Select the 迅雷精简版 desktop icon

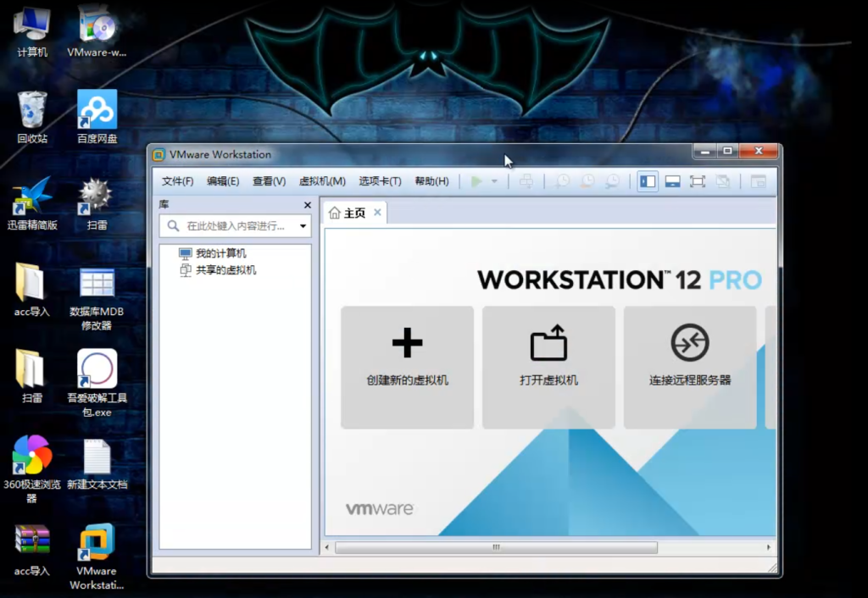(32, 203)
